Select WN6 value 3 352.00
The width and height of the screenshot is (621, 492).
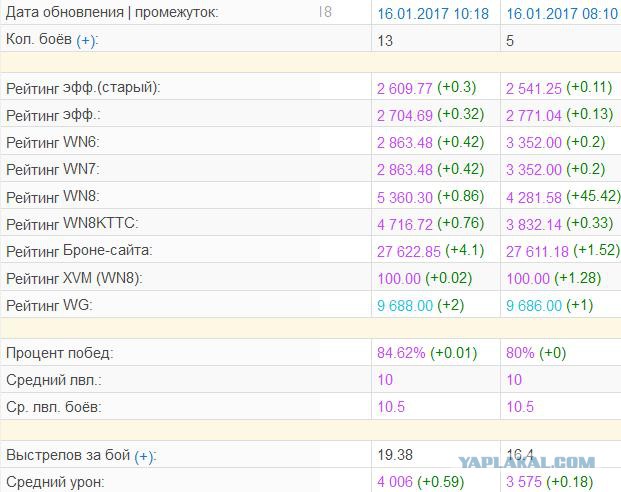pos(534,143)
